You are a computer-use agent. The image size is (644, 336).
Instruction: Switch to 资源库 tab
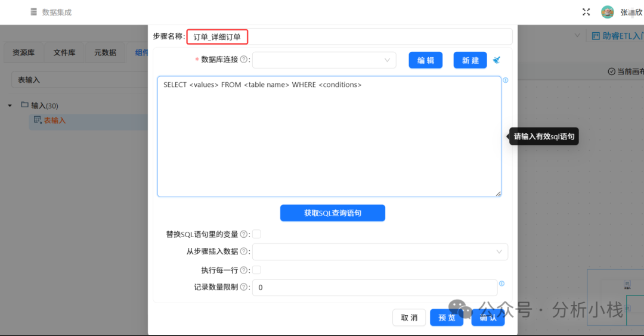pyautogui.click(x=23, y=52)
